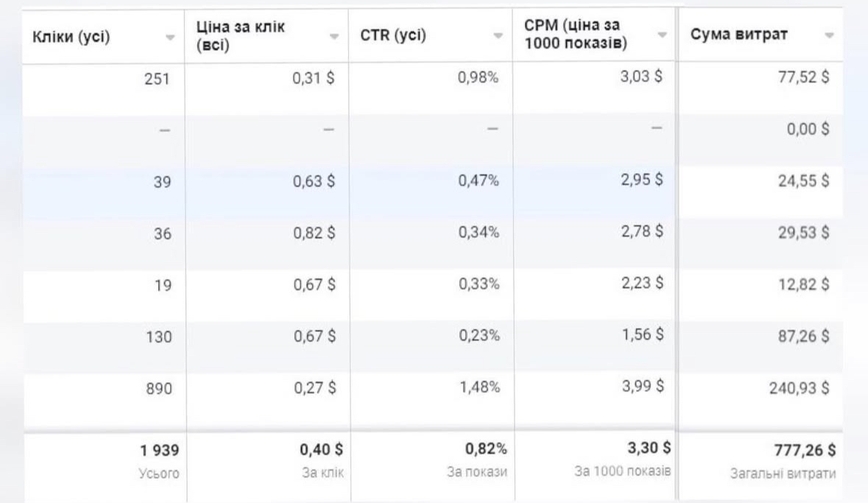The image size is (868, 503).
Task: Click the 1 939 total clicks summary
Action: coord(160,451)
